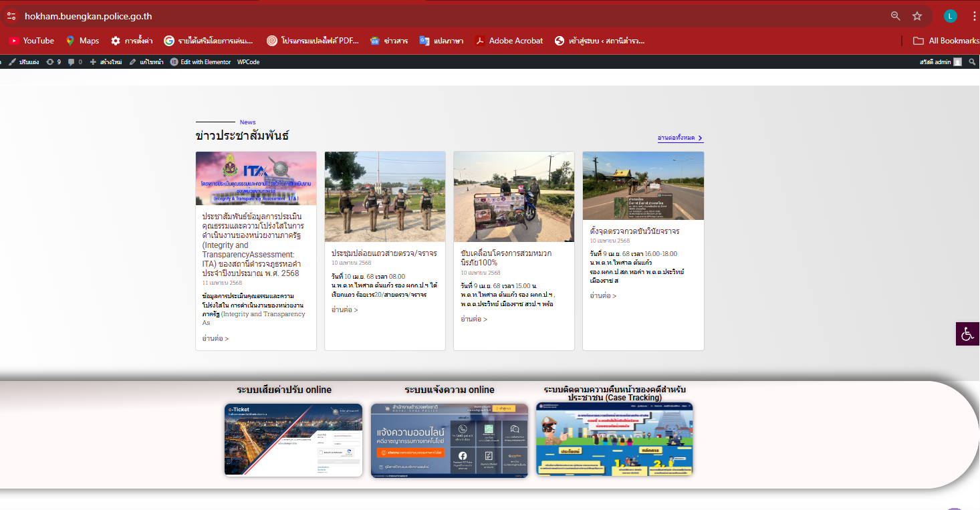Click the YouTube bookmark icon

click(x=13, y=41)
